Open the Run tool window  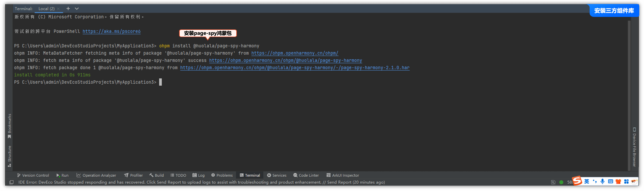(x=62, y=175)
